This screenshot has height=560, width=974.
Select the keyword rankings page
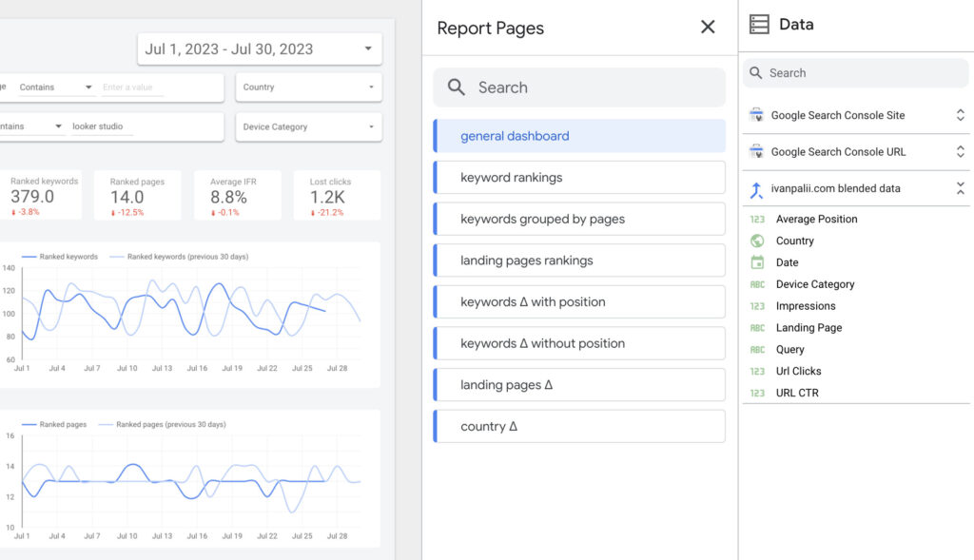tap(579, 178)
